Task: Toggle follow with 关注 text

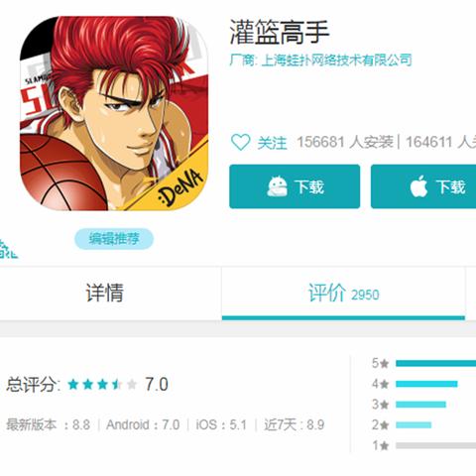Action: (272, 143)
